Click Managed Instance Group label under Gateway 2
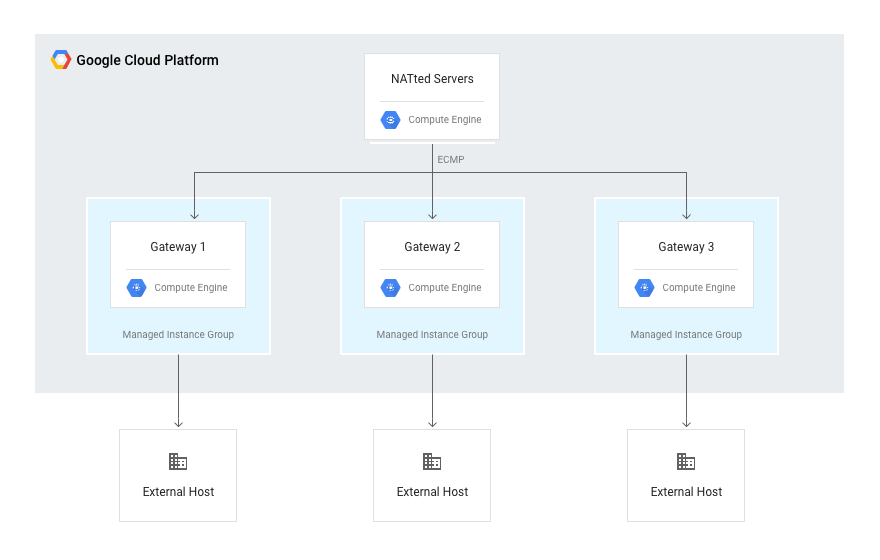Image resolution: width=880 pixels, height=560 pixels. point(432,335)
